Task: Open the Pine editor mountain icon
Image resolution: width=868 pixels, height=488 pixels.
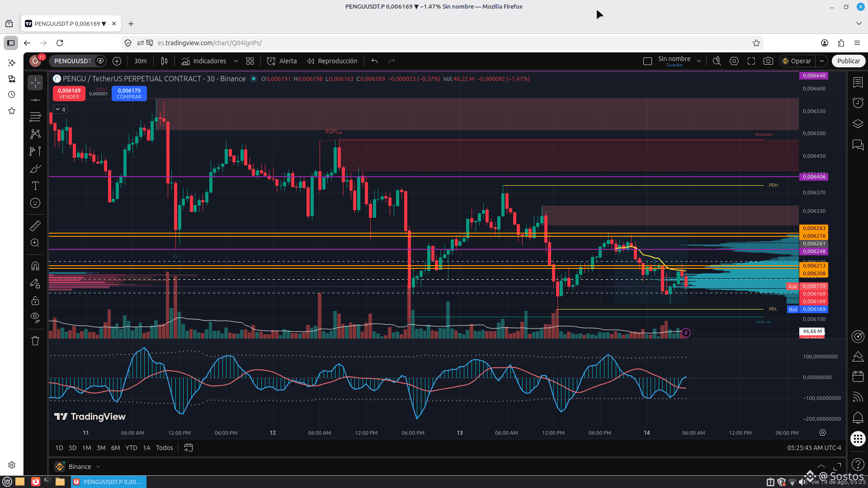Action: click(858, 357)
